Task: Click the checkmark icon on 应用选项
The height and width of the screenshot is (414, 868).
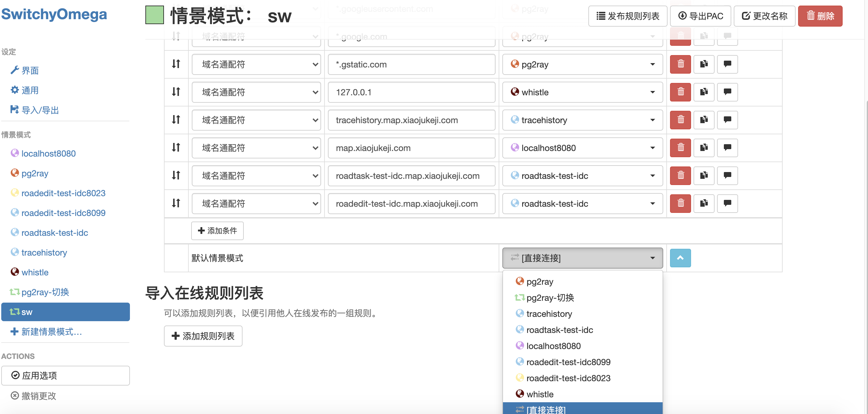Action: [15, 375]
